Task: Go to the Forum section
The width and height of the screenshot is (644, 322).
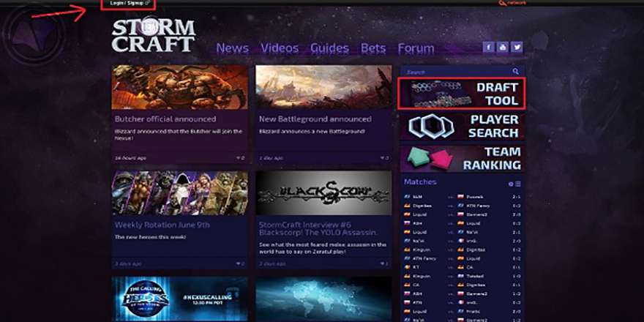Action: (416, 48)
